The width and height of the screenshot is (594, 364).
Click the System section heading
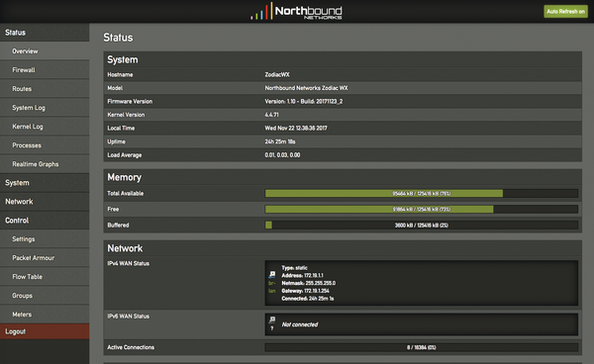(123, 59)
